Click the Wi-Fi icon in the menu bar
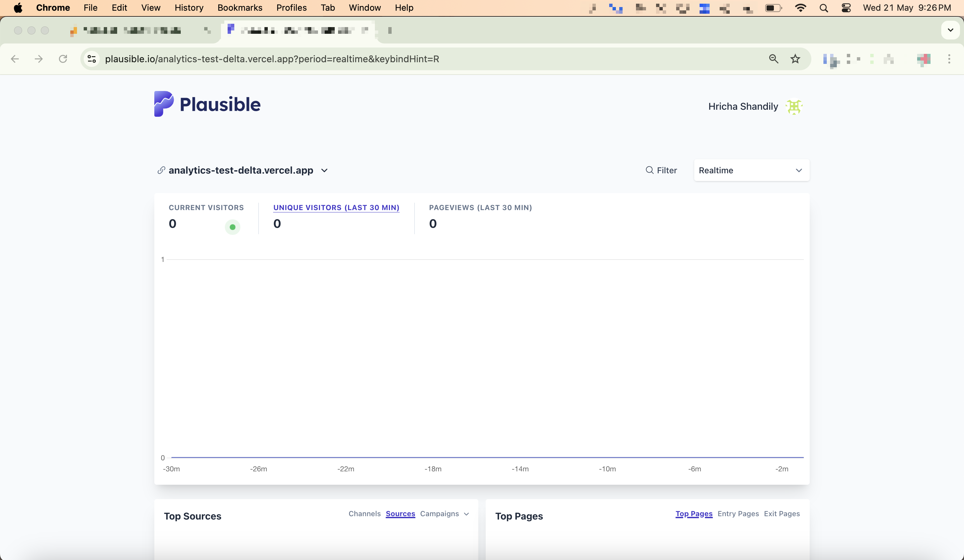This screenshot has width=964, height=560. pyautogui.click(x=800, y=8)
